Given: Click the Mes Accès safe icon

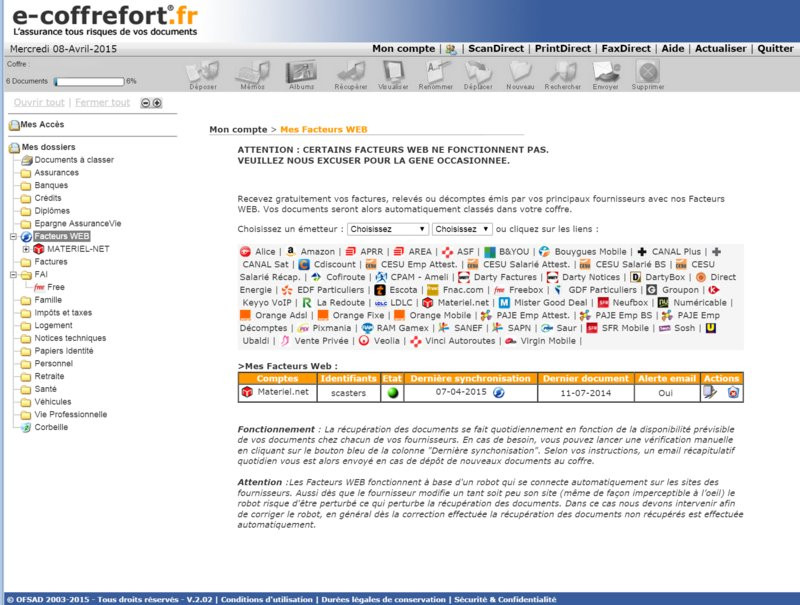Looking at the screenshot, I should click(x=14, y=125).
